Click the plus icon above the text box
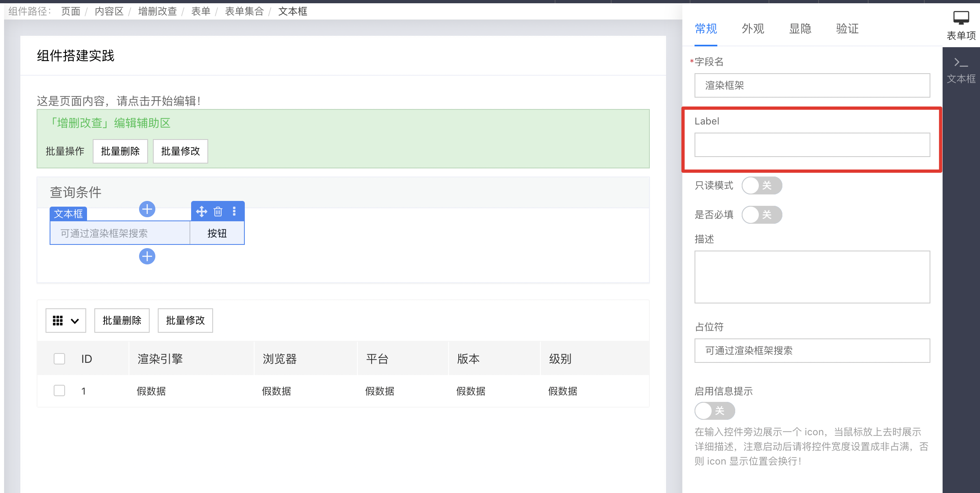Image resolution: width=980 pixels, height=493 pixels. coord(147,209)
